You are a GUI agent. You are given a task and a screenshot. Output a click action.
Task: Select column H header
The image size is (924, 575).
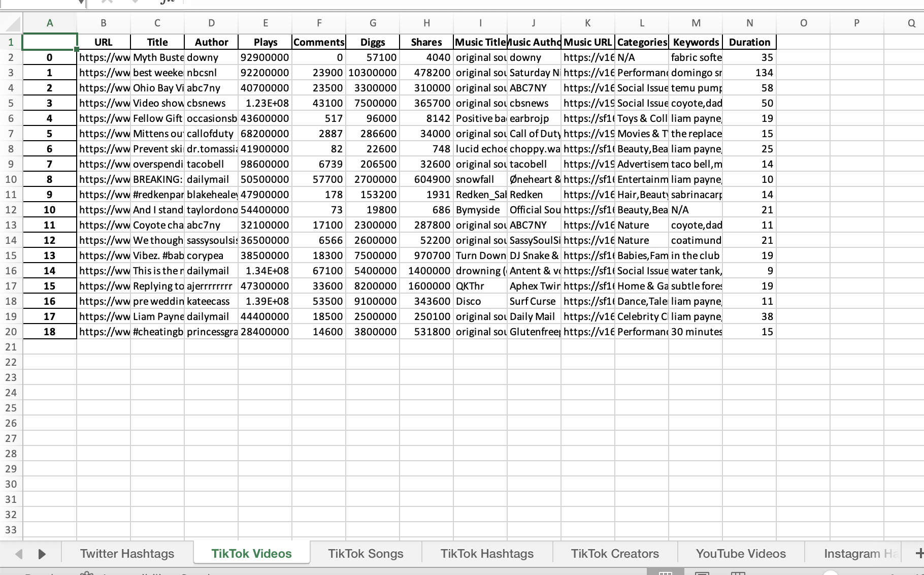coord(426,23)
